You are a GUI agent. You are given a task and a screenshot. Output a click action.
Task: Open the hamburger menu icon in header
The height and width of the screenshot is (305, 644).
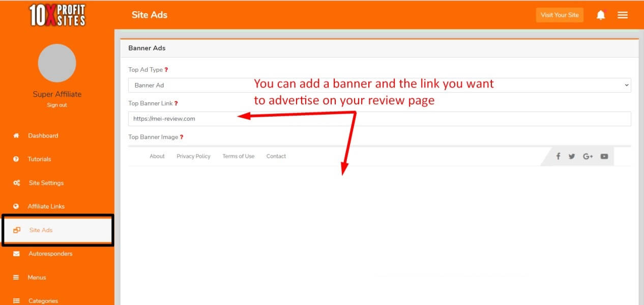[x=623, y=15]
